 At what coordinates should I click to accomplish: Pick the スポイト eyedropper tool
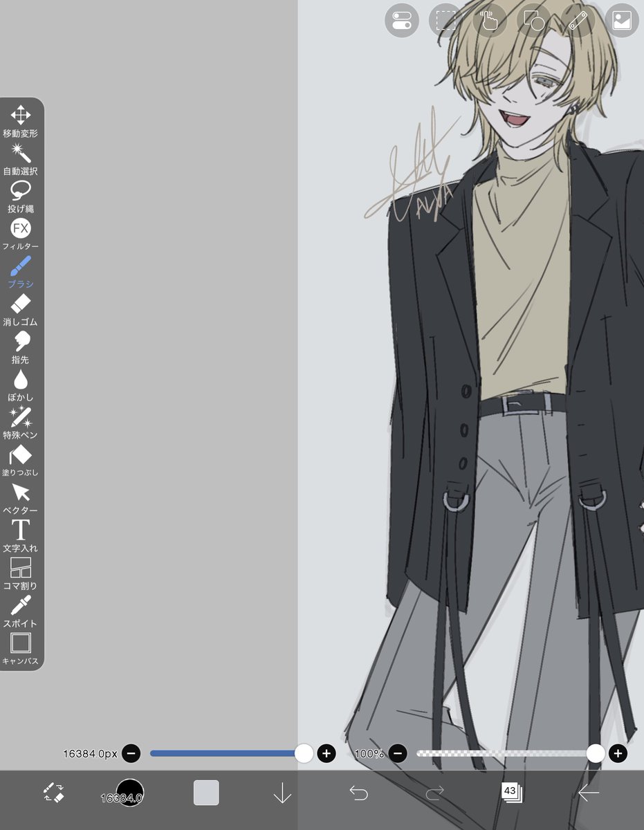[x=20, y=611]
